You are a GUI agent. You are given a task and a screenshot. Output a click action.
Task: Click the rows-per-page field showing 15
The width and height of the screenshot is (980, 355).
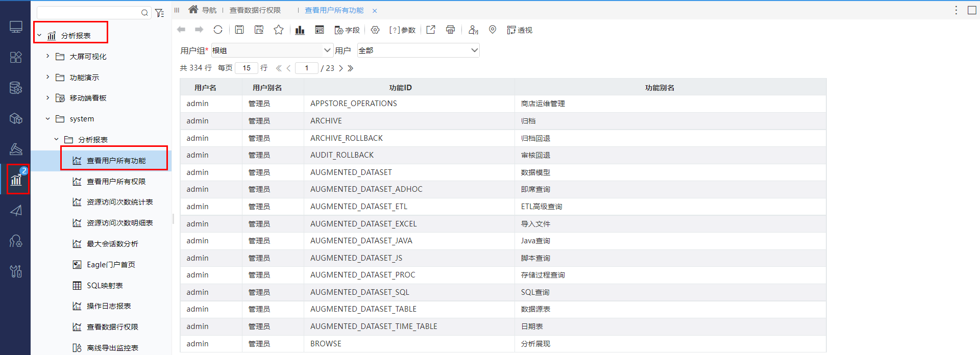247,68
